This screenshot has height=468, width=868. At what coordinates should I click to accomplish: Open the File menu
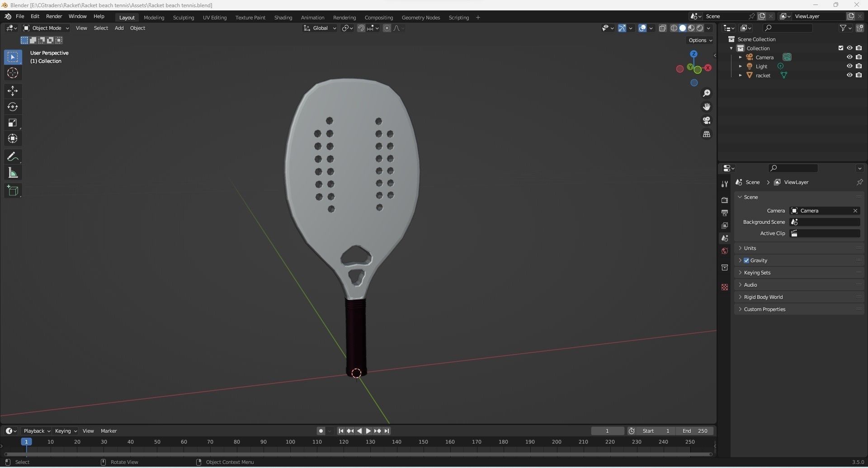coord(20,16)
